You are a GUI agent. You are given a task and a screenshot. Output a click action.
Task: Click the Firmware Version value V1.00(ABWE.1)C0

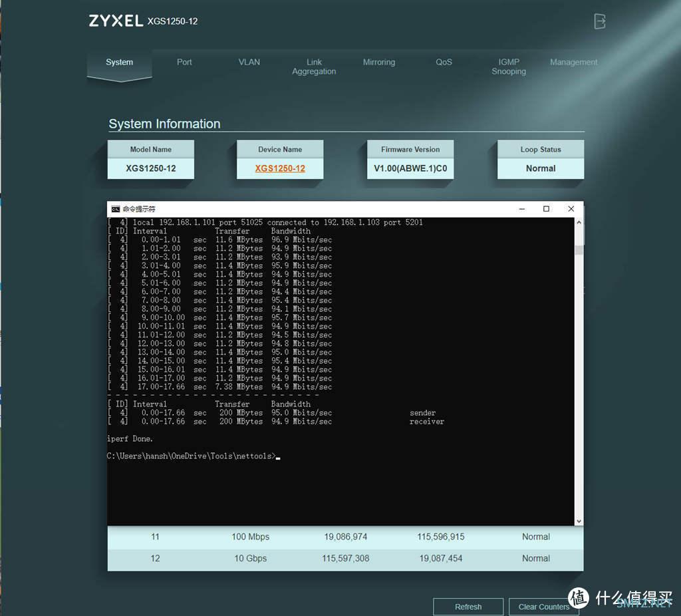point(410,168)
